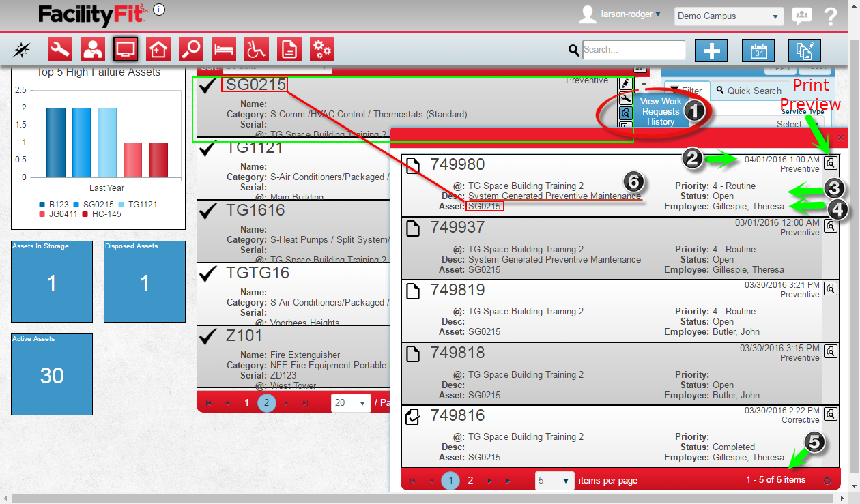860x504 pixels.
Task: Open print preview for request 749980
Action: [830, 163]
